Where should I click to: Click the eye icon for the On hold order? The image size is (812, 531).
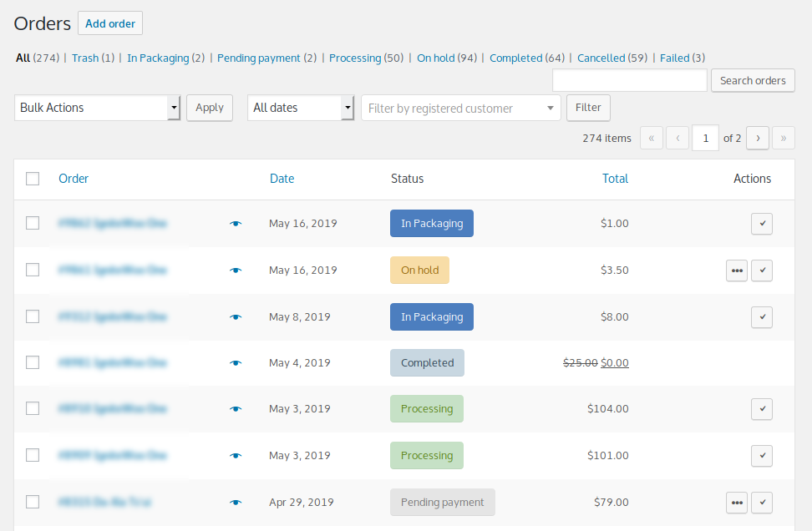236,271
